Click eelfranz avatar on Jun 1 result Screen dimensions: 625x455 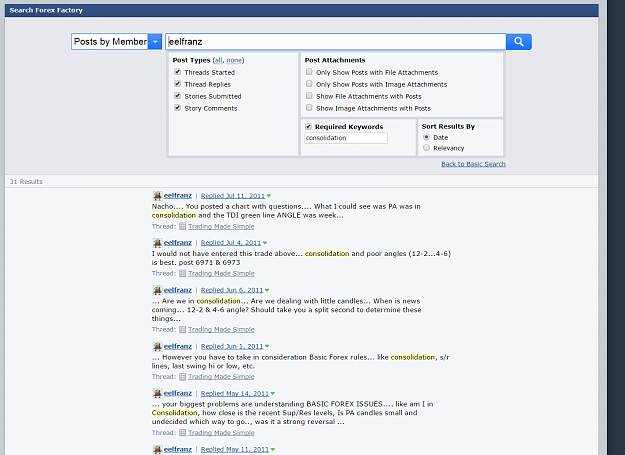click(157, 346)
